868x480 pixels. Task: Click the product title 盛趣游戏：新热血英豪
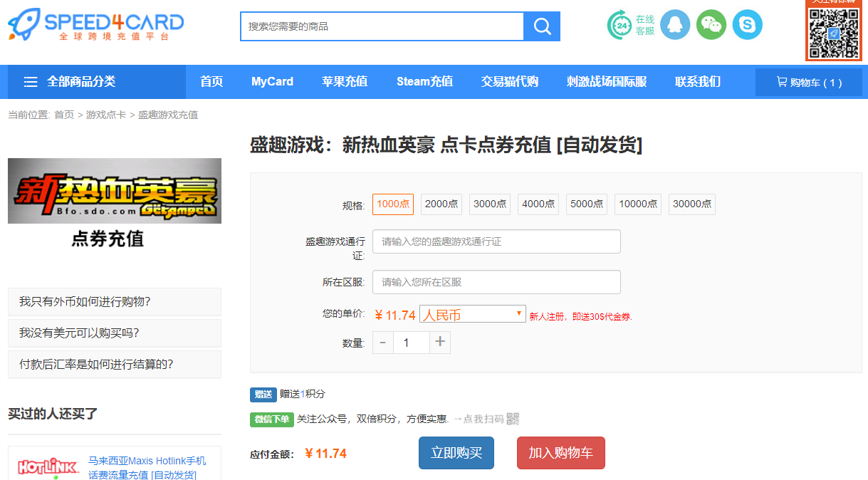pos(446,145)
